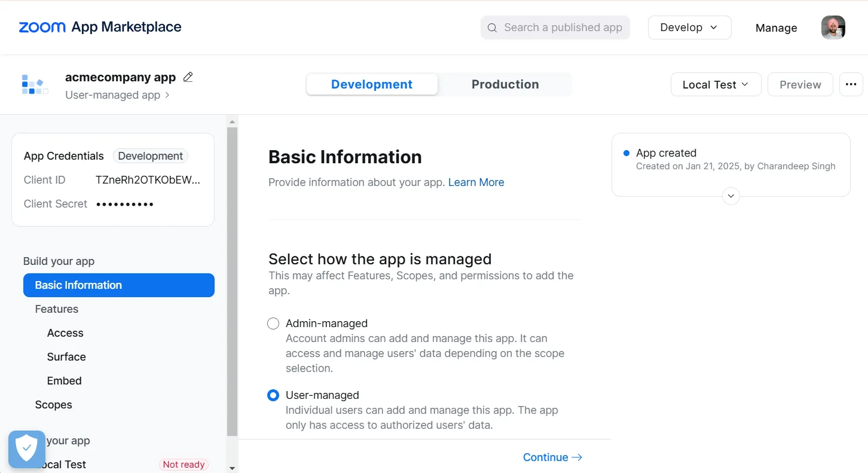Click the Continue arrow link
The height and width of the screenshot is (473, 868).
point(552,457)
